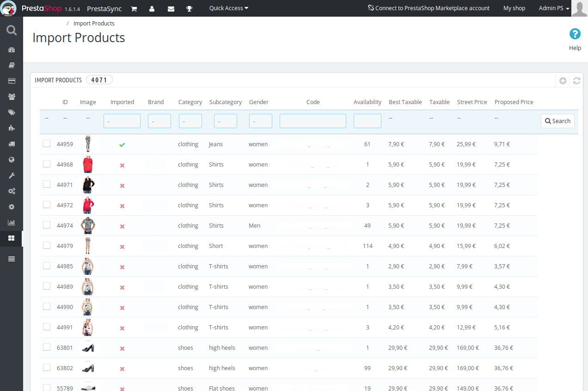The height and width of the screenshot is (391, 588).
Task: Open the search icon in the sidebar
Action: [x=12, y=31]
